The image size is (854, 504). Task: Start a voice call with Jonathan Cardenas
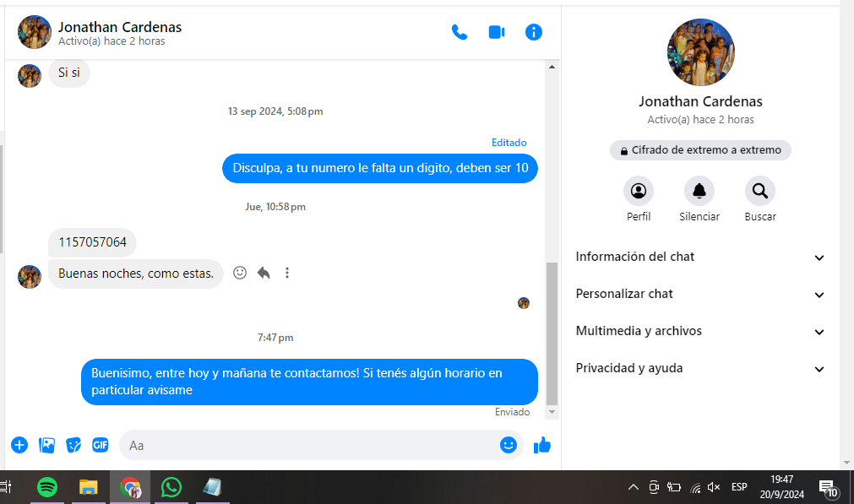pos(460,33)
